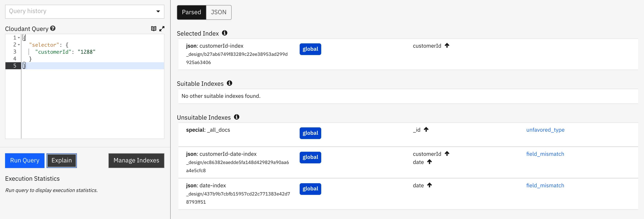Click the ascending arrow beside date in date-index row

coord(429,185)
